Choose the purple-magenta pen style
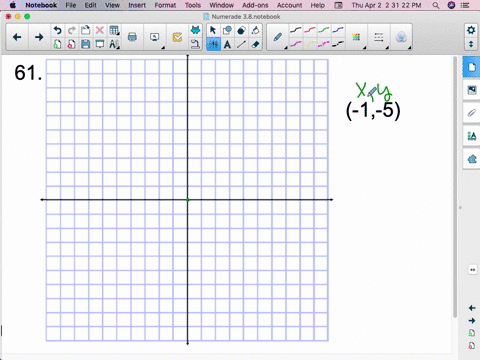Viewport: 480px width, 360px height. 295,44
